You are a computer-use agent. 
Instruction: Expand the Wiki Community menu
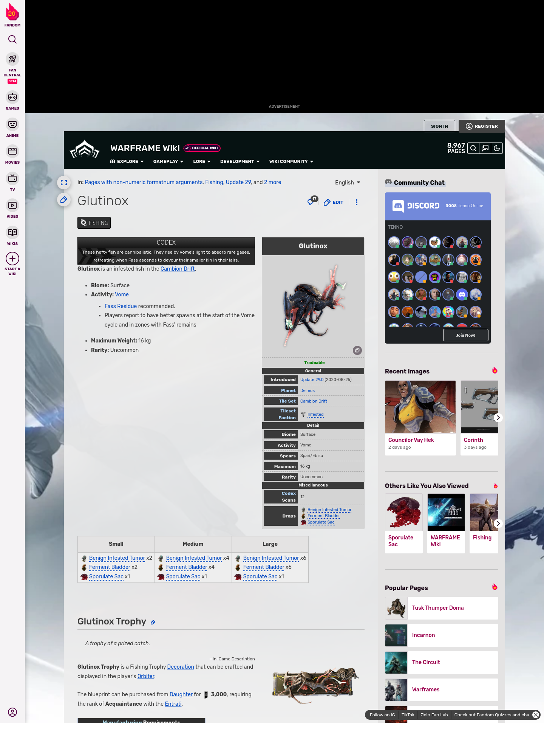pos(291,161)
